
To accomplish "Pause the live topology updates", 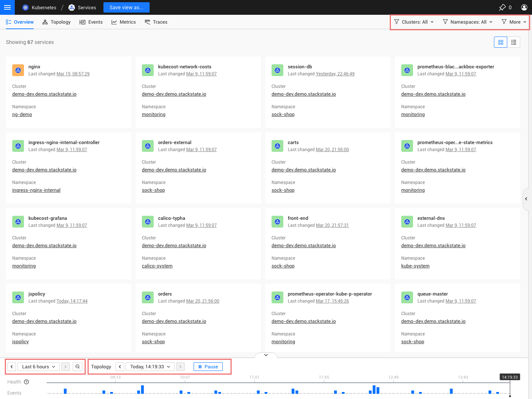I will click(208, 366).
